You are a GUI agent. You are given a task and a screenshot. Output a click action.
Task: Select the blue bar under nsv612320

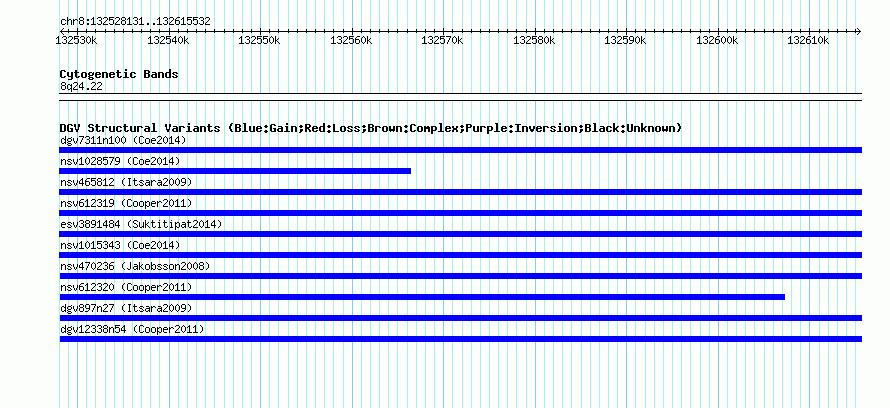click(x=422, y=297)
